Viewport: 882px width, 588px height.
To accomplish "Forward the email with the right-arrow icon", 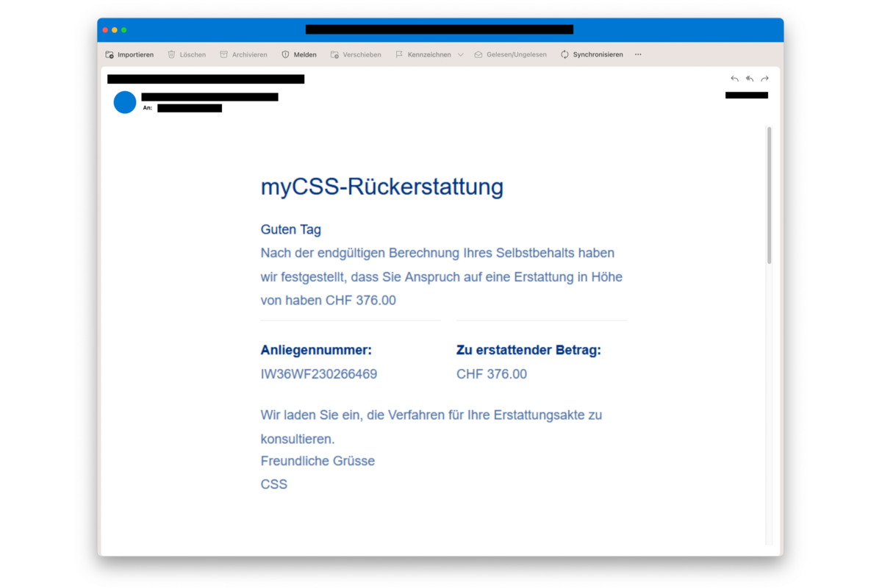I will pyautogui.click(x=764, y=79).
